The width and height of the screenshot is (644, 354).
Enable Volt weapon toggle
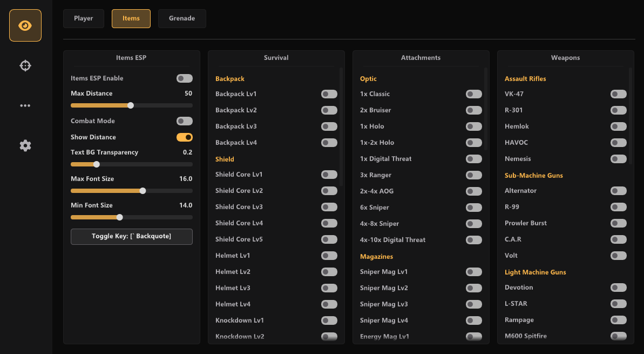[x=618, y=256]
